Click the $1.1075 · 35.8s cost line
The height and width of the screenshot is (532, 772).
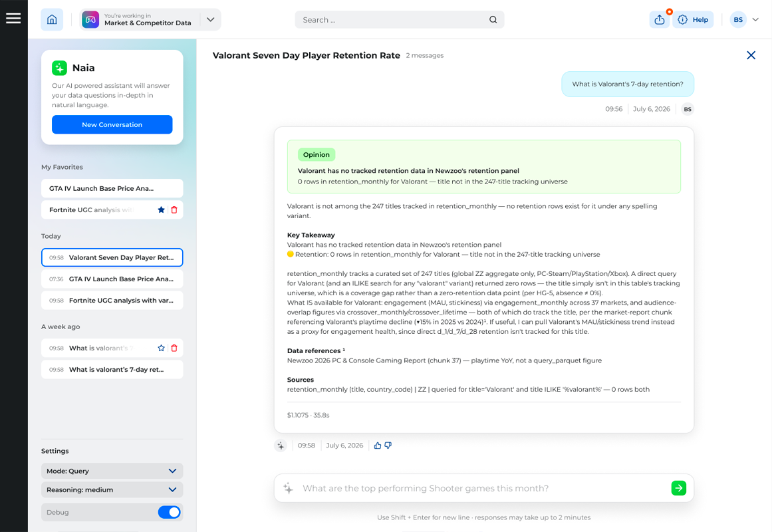click(x=309, y=415)
